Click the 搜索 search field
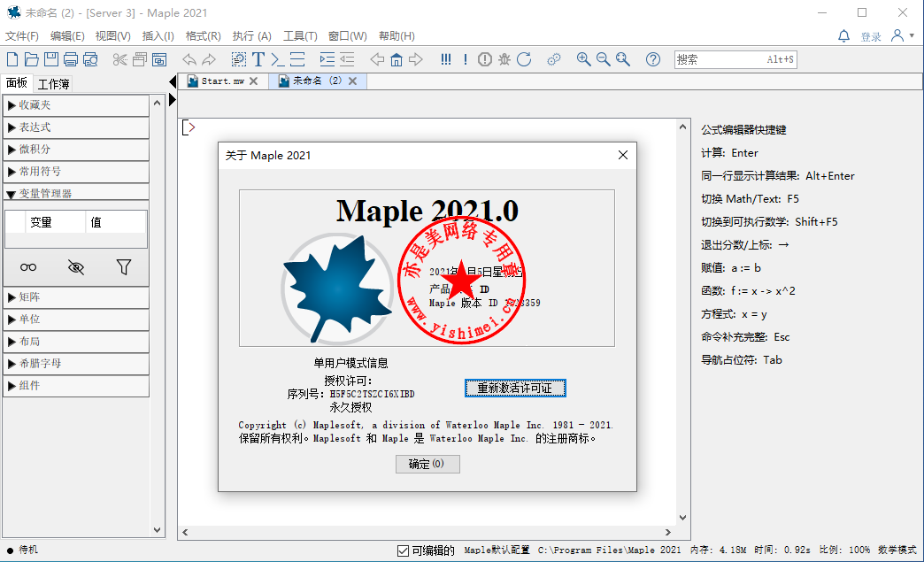This screenshot has width=924, height=562. (735, 59)
